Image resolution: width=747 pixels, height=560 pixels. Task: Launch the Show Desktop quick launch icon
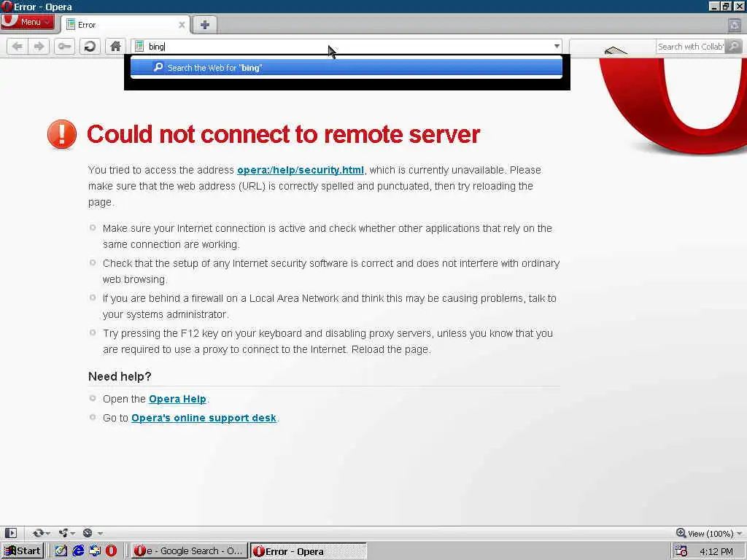click(61, 551)
